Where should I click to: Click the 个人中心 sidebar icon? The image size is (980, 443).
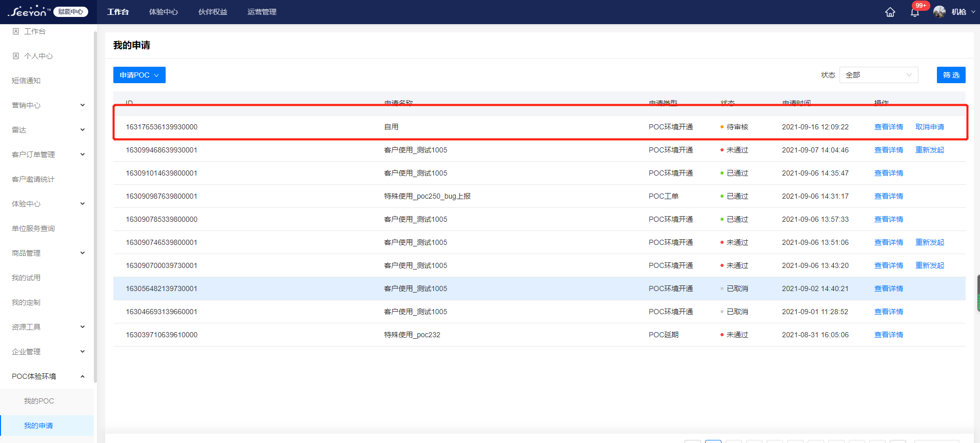[x=16, y=56]
